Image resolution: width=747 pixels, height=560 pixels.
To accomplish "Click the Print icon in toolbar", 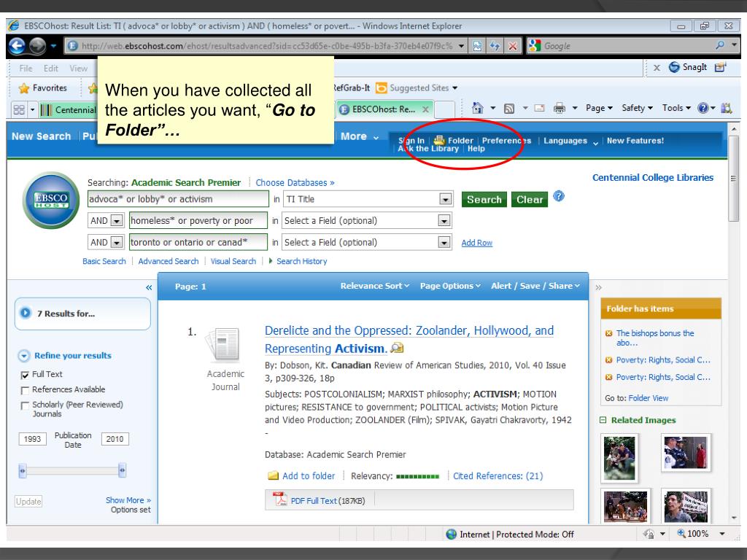I will [x=560, y=109].
